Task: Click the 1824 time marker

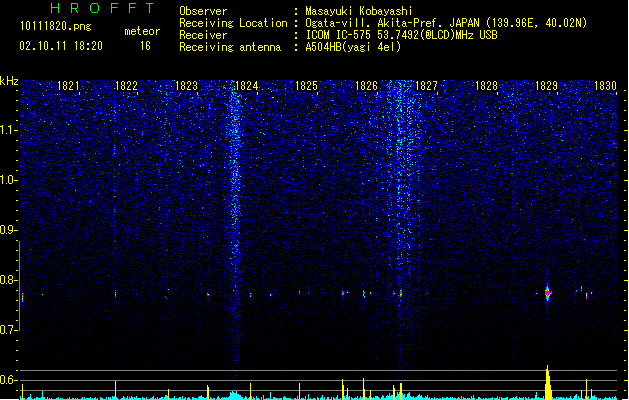Action: pos(246,86)
